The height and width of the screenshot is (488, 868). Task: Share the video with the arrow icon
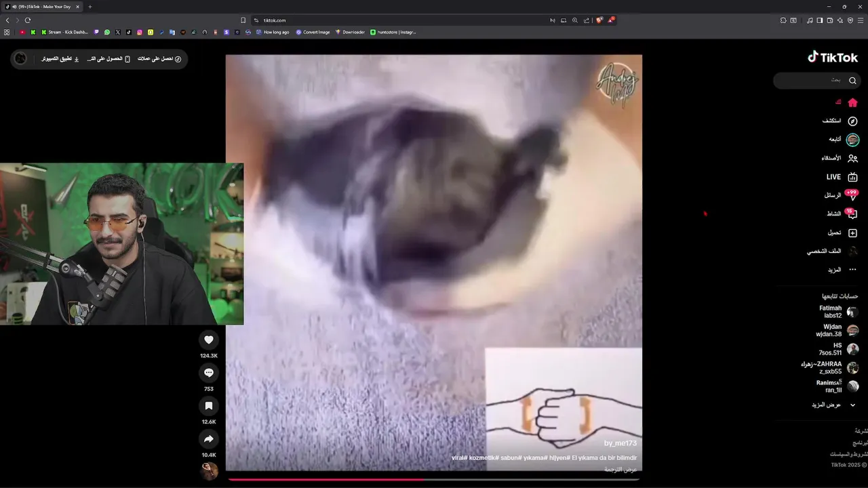[209, 439]
